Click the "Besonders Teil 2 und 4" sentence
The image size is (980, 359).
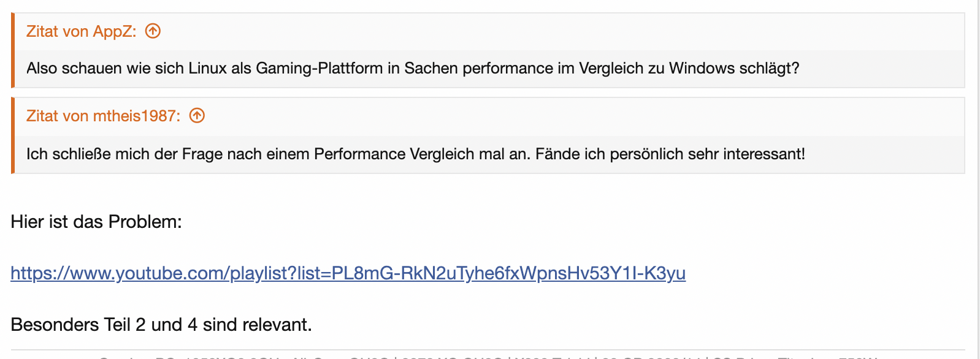click(161, 325)
